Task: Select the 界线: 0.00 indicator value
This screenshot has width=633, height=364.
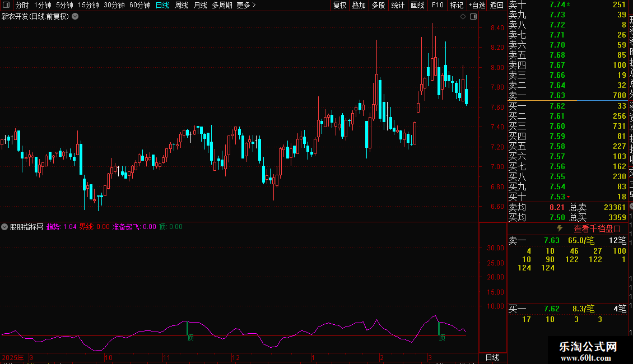Action: (95, 227)
